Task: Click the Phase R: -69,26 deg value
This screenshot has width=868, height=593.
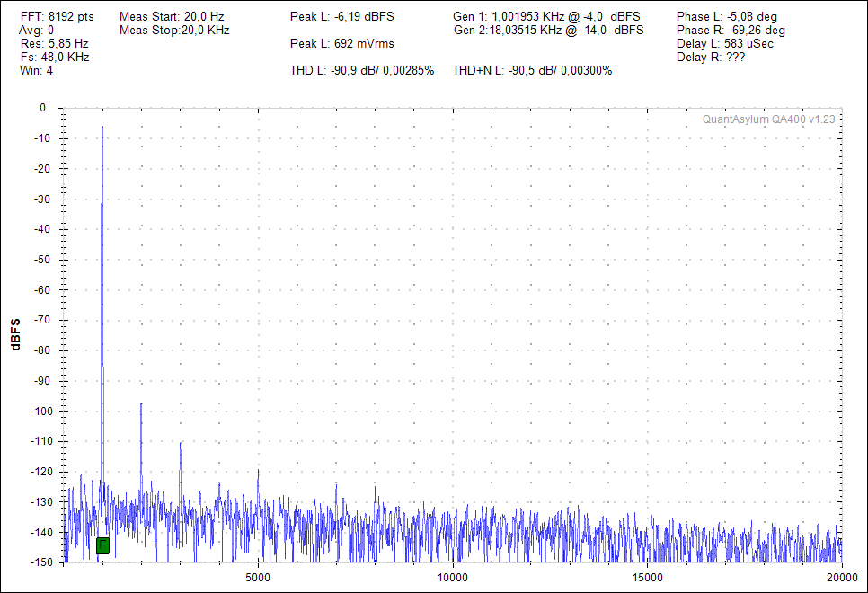Action: point(731,30)
